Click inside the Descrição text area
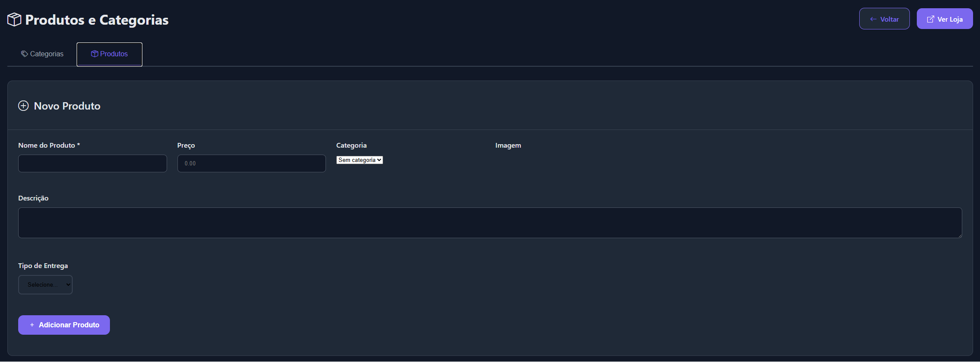 490,223
